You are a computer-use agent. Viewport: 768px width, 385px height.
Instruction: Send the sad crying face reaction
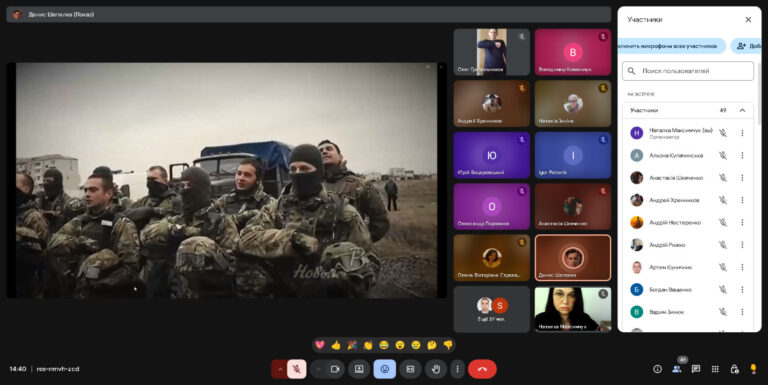[x=416, y=345]
